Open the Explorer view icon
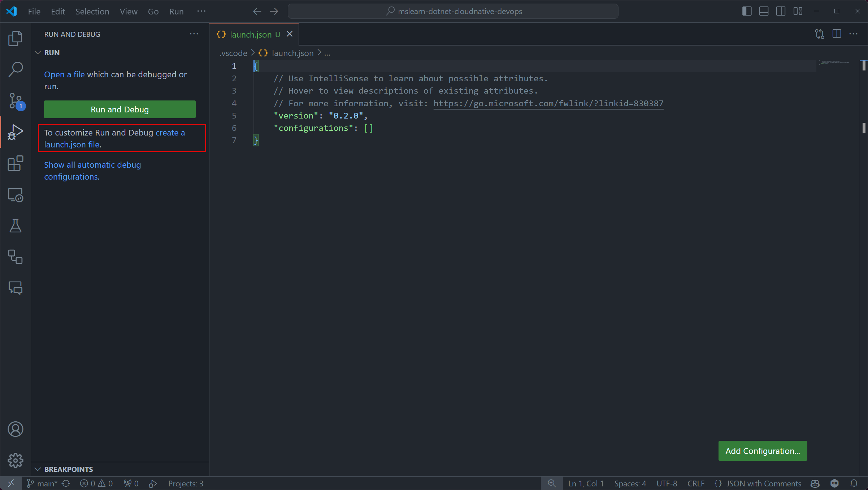 click(15, 38)
